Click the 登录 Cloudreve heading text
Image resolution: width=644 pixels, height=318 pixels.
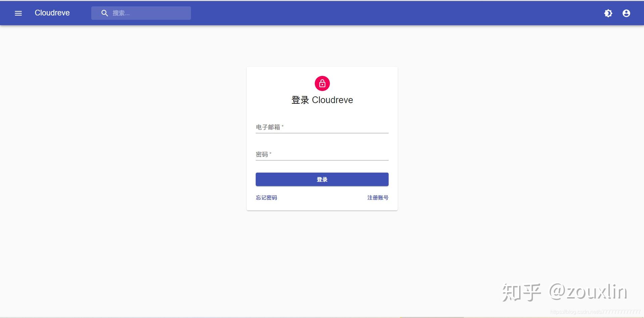pos(322,100)
